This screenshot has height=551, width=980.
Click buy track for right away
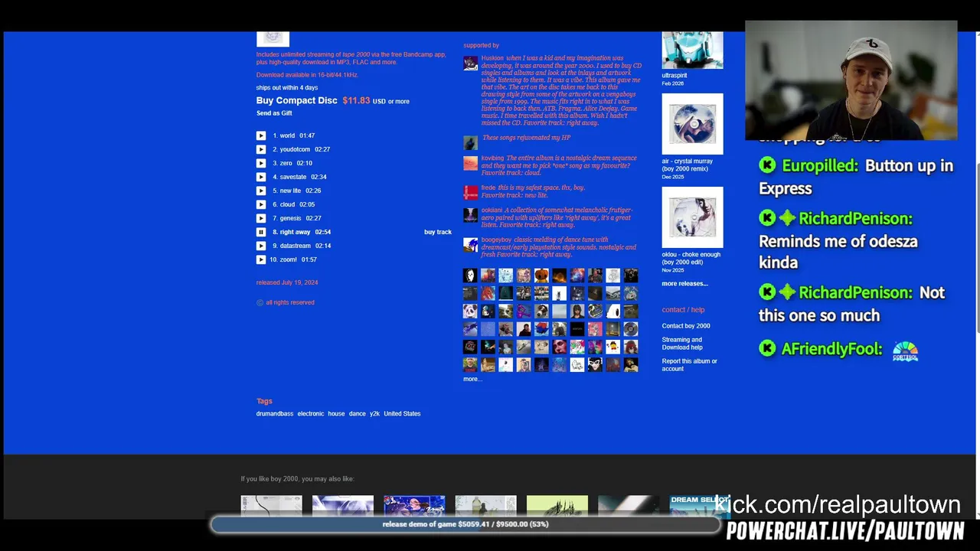tap(438, 232)
